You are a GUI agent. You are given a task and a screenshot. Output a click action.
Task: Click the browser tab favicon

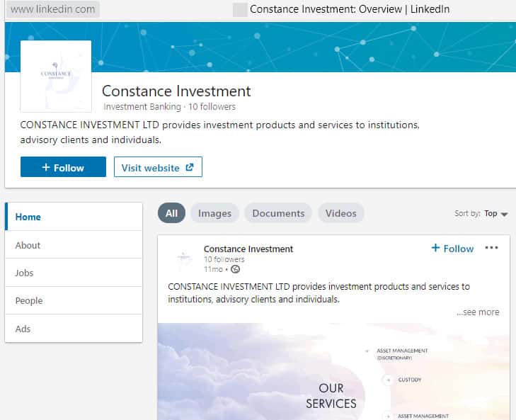240,9
